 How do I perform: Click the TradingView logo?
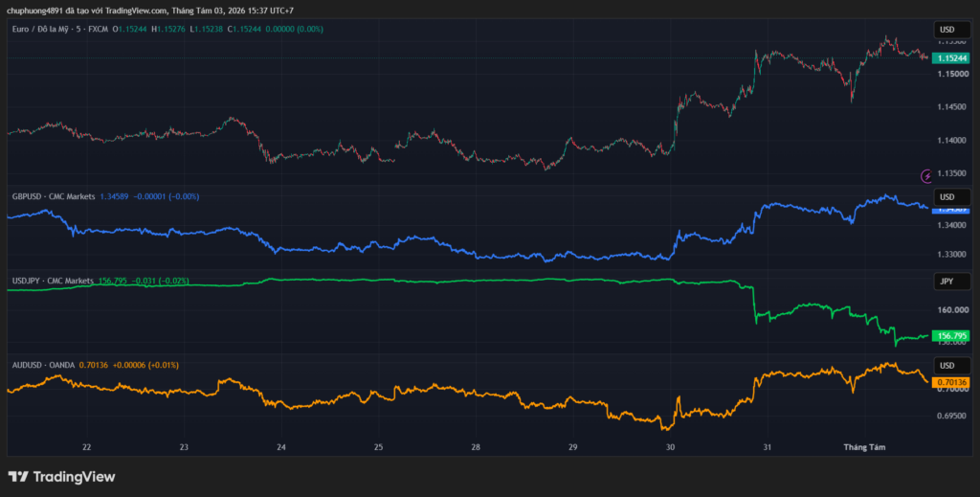coord(61,477)
